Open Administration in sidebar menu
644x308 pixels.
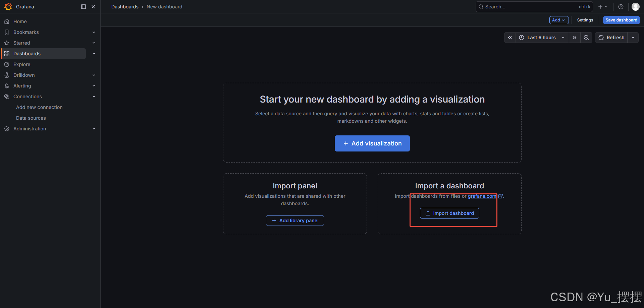[x=30, y=129]
